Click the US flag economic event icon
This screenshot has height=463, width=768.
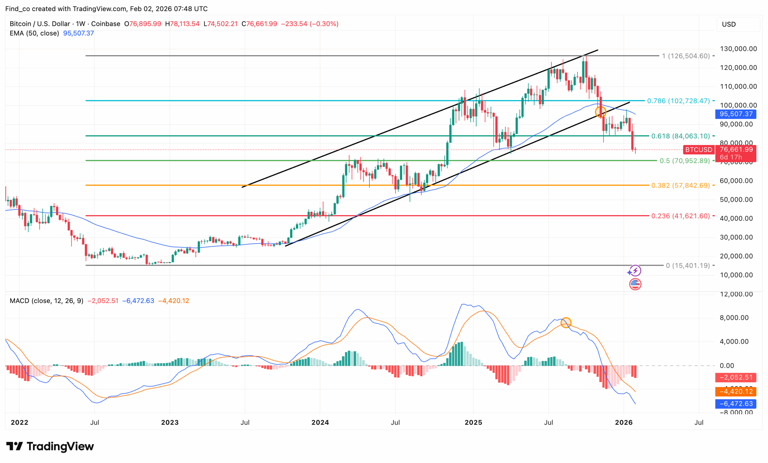coord(635,284)
